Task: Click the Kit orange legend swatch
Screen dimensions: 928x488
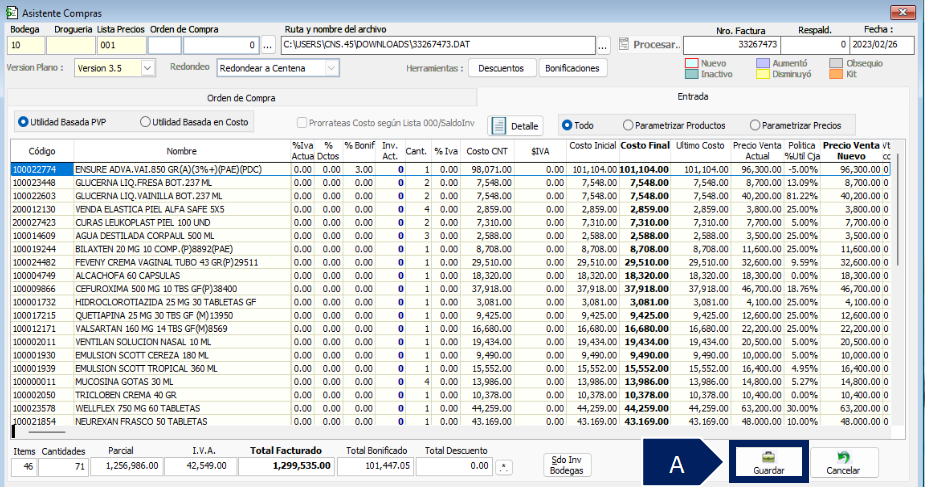Action: [836, 75]
